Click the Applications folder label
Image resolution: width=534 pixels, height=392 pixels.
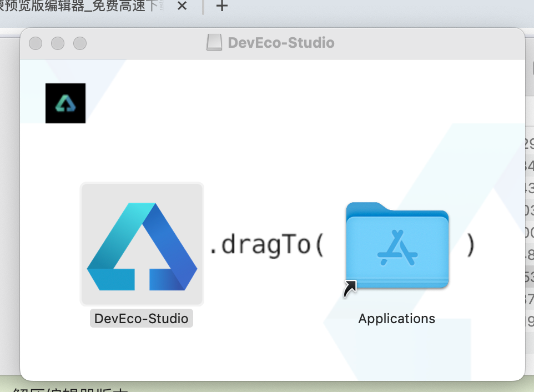[x=396, y=319]
